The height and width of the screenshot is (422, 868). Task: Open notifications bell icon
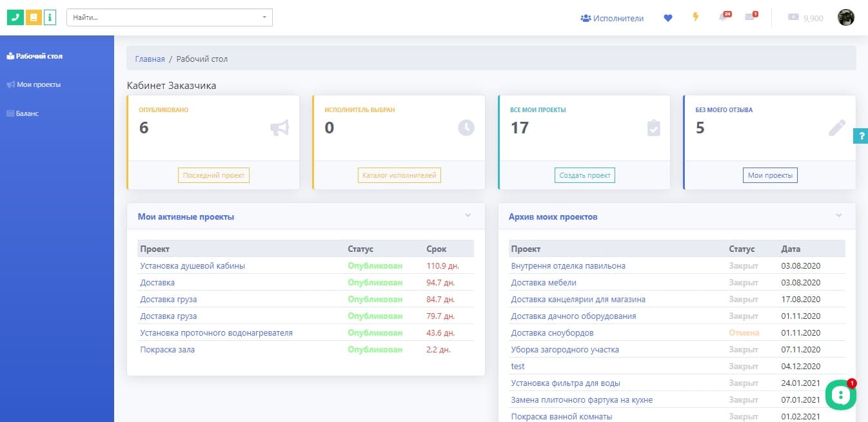point(723,17)
